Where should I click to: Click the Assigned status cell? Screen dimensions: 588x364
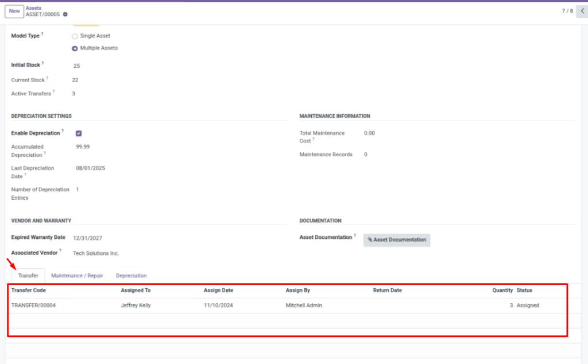[x=528, y=305]
